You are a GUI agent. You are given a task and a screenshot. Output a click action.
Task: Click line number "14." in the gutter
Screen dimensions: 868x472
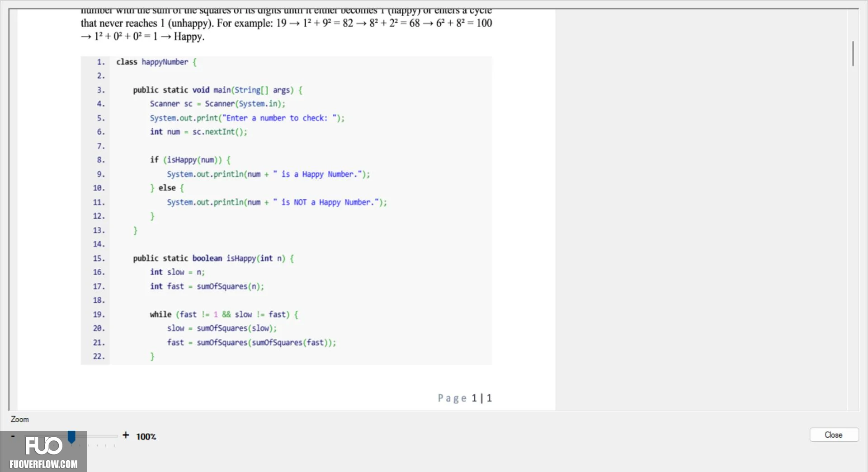99,244
